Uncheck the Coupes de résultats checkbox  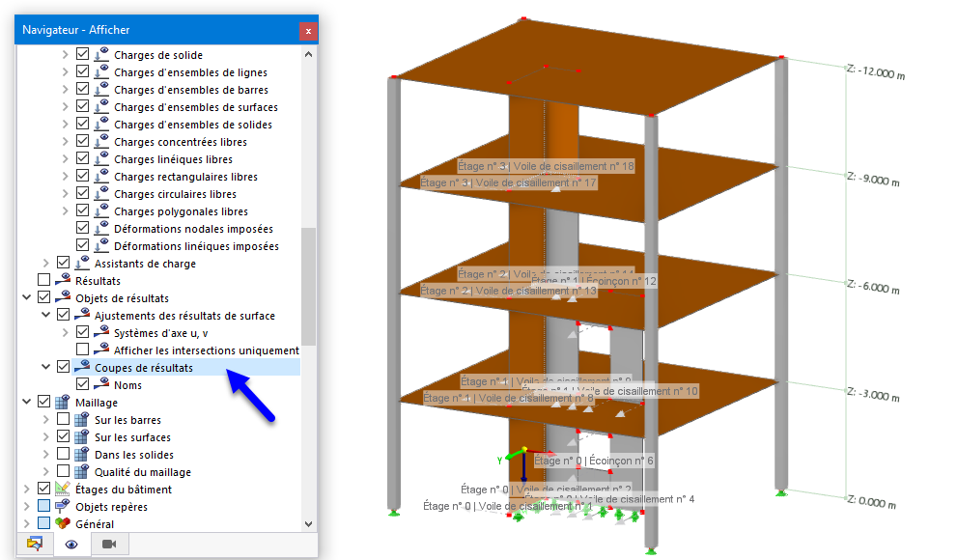point(63,366)
